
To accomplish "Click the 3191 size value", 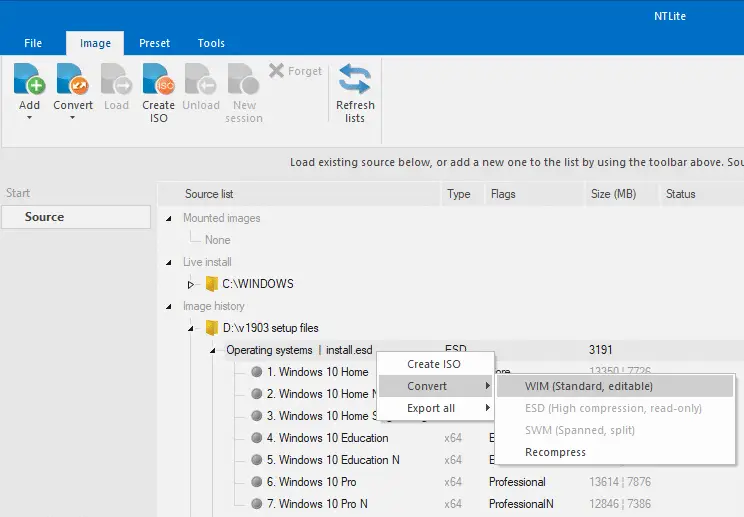I will 601,350.
